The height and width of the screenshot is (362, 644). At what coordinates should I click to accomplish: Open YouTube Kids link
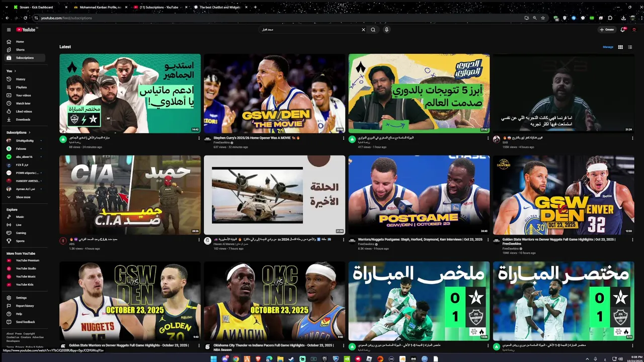(25, 285)
